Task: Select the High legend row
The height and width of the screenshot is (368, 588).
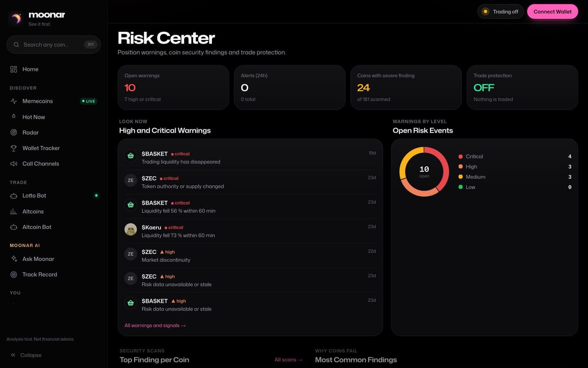Action: tap(515, 167)
